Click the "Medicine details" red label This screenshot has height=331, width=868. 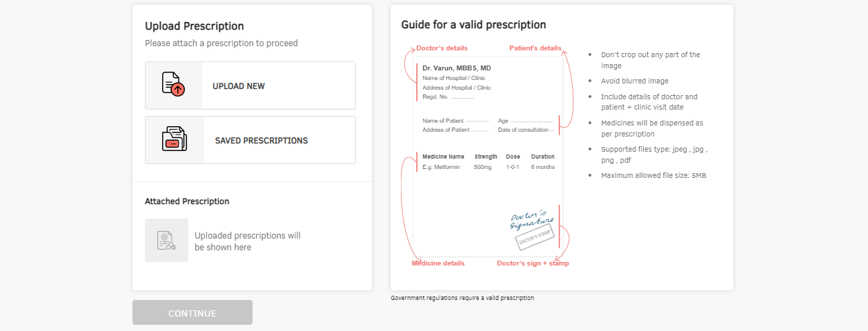click(438, 263)
